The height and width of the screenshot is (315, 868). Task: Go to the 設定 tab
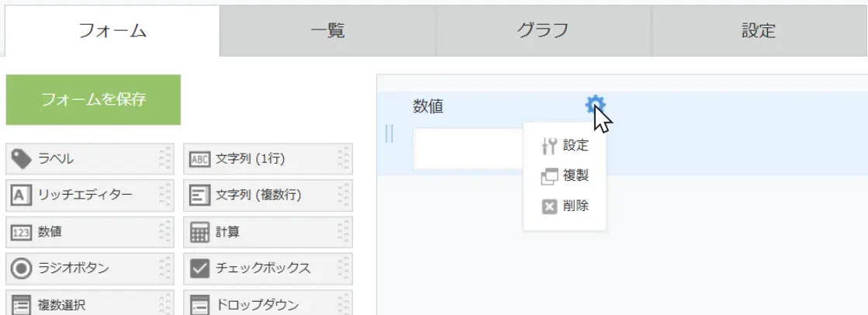point(758,31)
